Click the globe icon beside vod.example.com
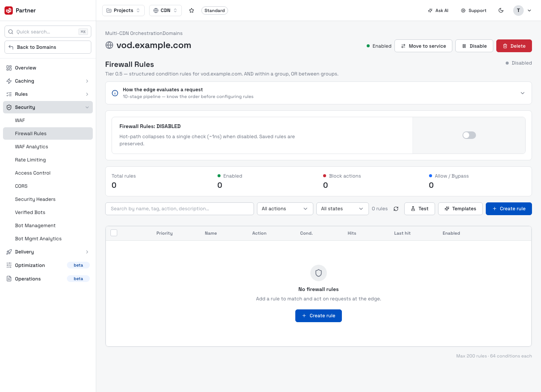This screenshot has height=392, width=541. point(109,45)
